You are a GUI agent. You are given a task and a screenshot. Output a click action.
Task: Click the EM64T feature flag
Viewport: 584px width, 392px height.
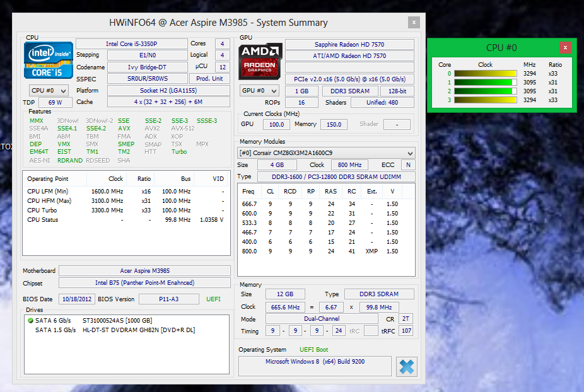(x=38, y=151)
